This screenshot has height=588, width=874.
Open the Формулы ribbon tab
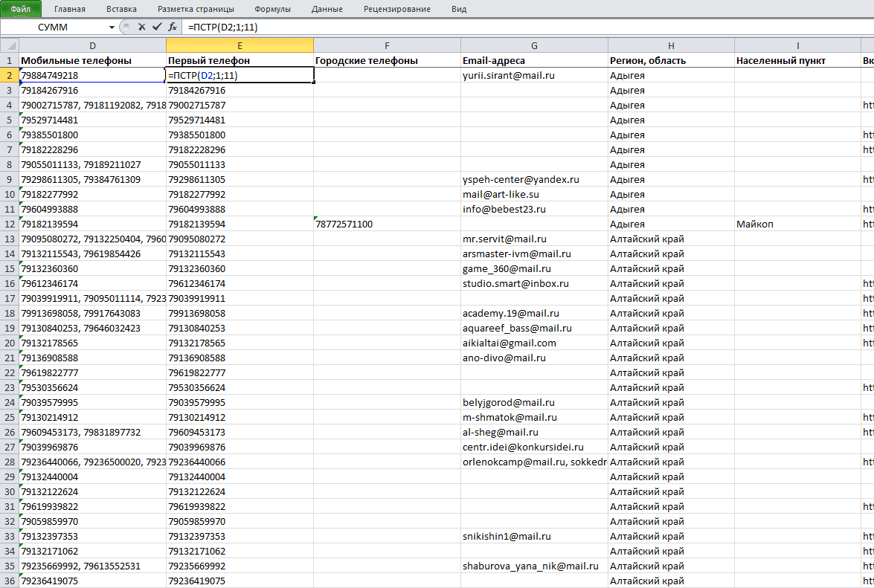[x=272, y=9]
